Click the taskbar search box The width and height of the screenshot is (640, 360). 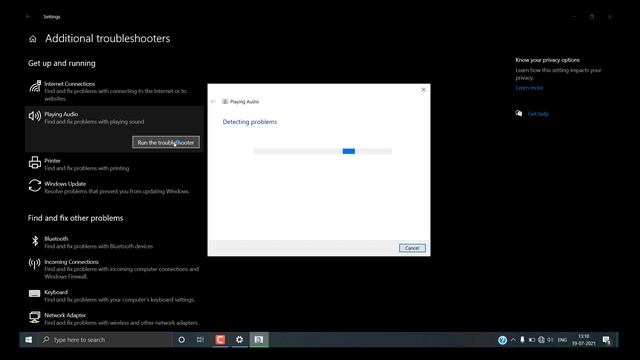pyautogui.click(x=105, y=340)
